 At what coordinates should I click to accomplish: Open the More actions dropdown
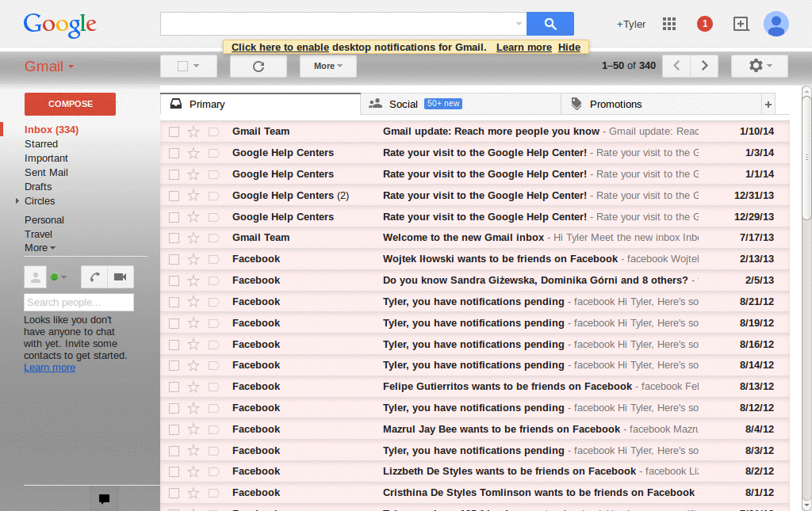328,66
